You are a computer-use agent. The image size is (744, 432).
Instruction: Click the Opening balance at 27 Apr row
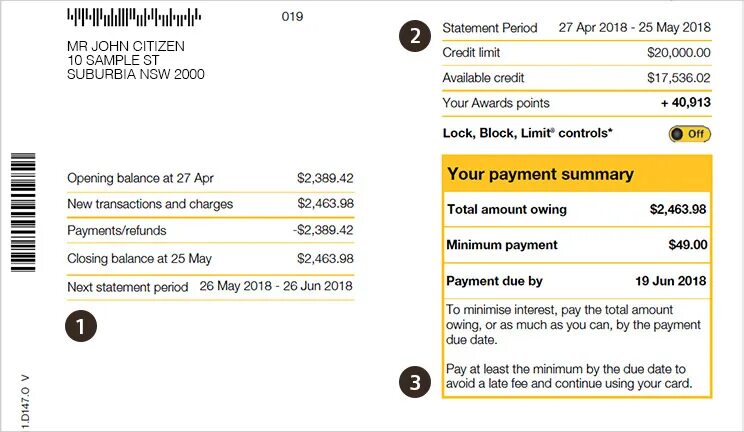(210, 178)
